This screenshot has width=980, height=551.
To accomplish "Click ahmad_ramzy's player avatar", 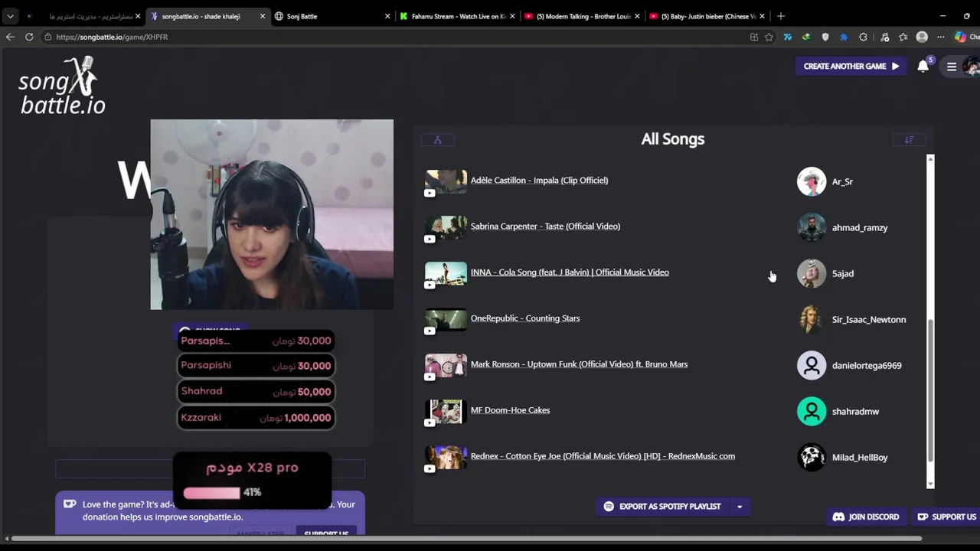I will coord(812,227).
